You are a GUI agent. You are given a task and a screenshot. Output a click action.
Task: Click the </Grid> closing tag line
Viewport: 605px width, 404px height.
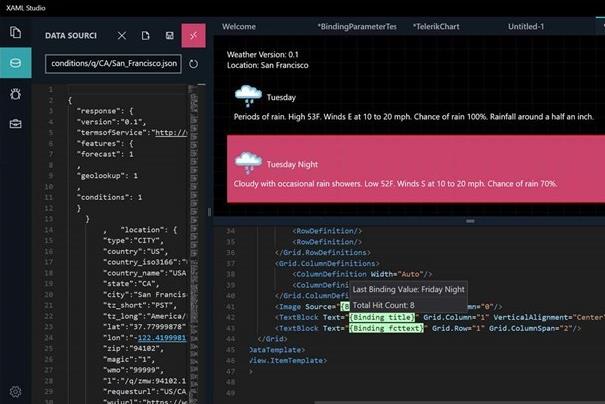click(x=272, y=339)
